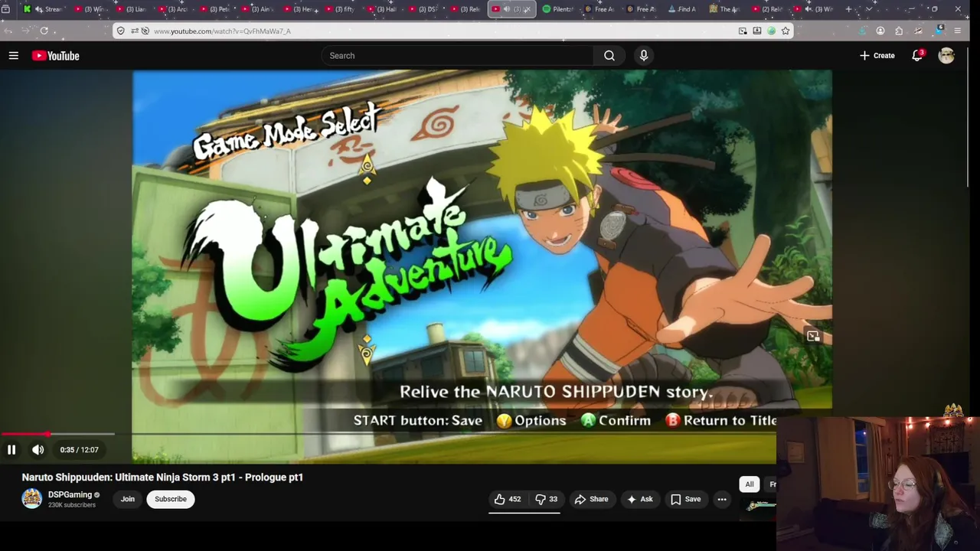The image size is (980, 551).
Task: Open the browser extensions puzzle icon
Action: point(899,31)
